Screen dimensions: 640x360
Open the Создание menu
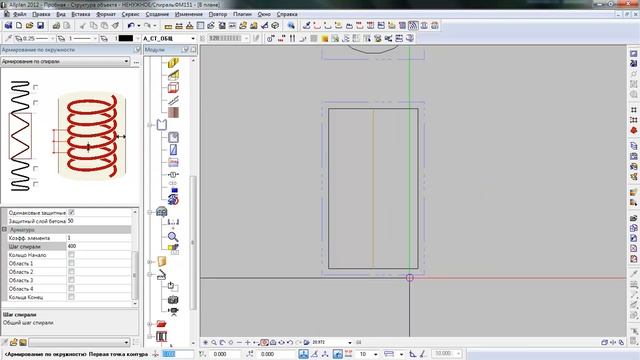157,14
